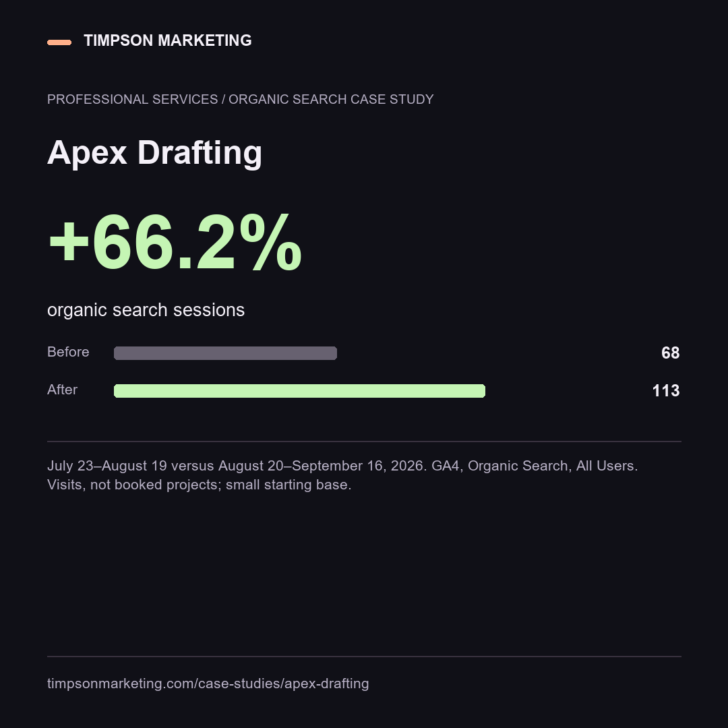
Task: Click the word Drafting in title
Action: point(200,153)
